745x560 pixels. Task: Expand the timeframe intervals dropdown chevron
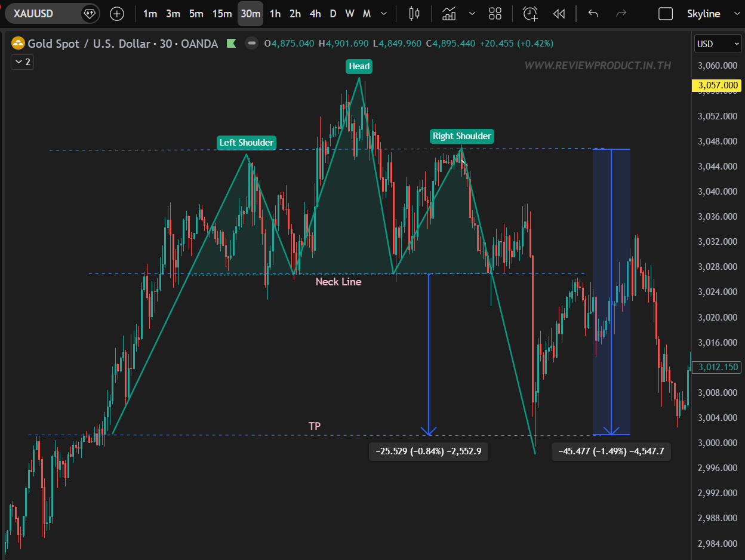tap(384, 14)
